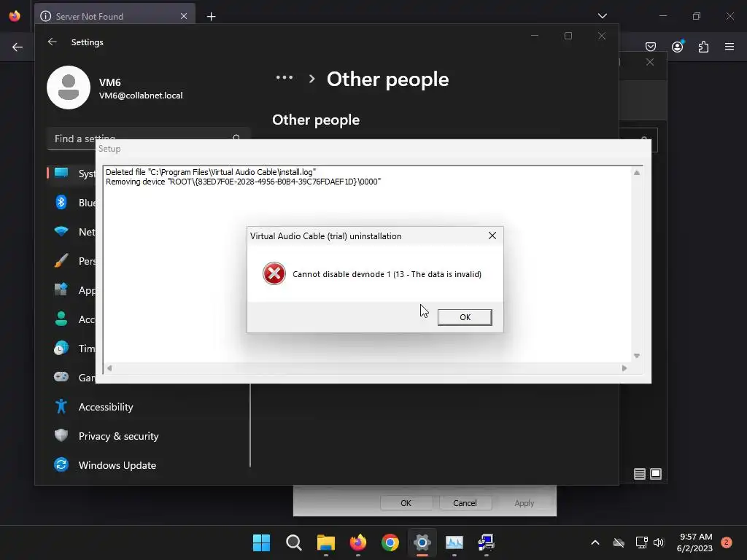The height and width of the screenshot is (560, 747).
Task: Open the volume tray icon
Action: coord(659,542)
